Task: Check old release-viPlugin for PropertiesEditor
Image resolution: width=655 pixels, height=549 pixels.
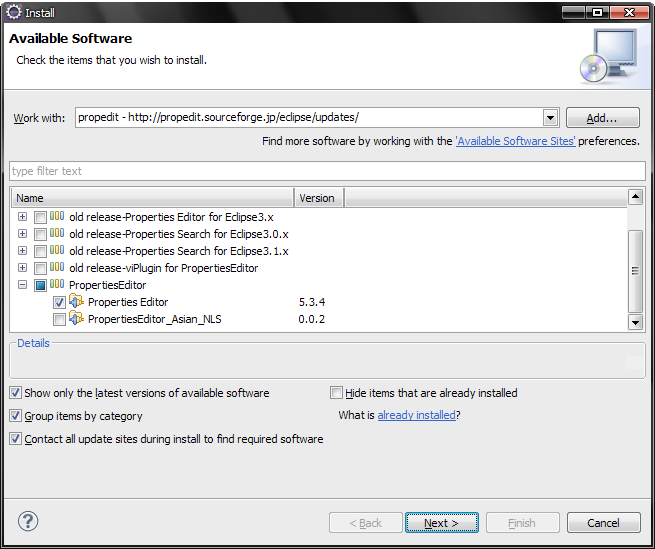Action: 41,268
